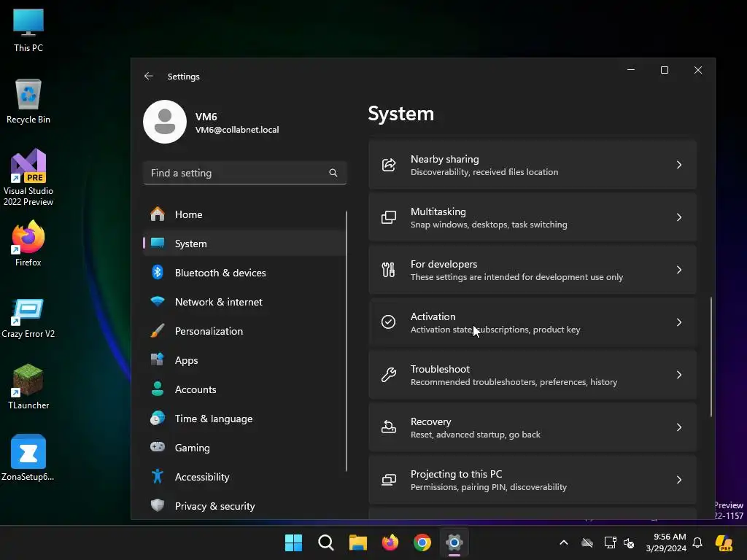Click the muted volume icon in system tray
The width and height of the screenshot is (747, 560).
(629, 542)
